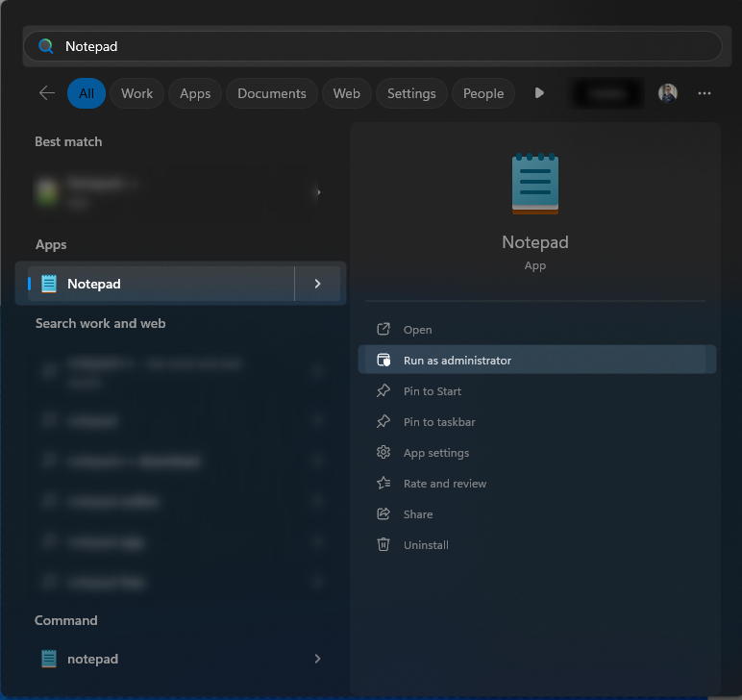Click the search box containing Notepad
This screenshot has width=742, height=700.
[372, 46]
